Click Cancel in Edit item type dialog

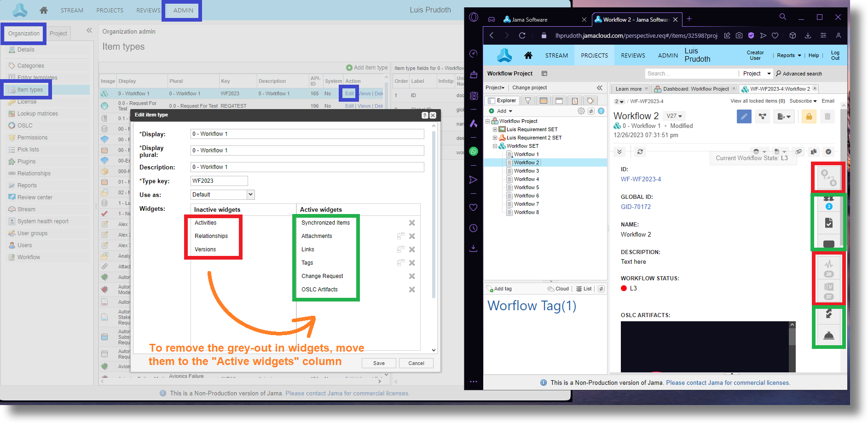416,363
